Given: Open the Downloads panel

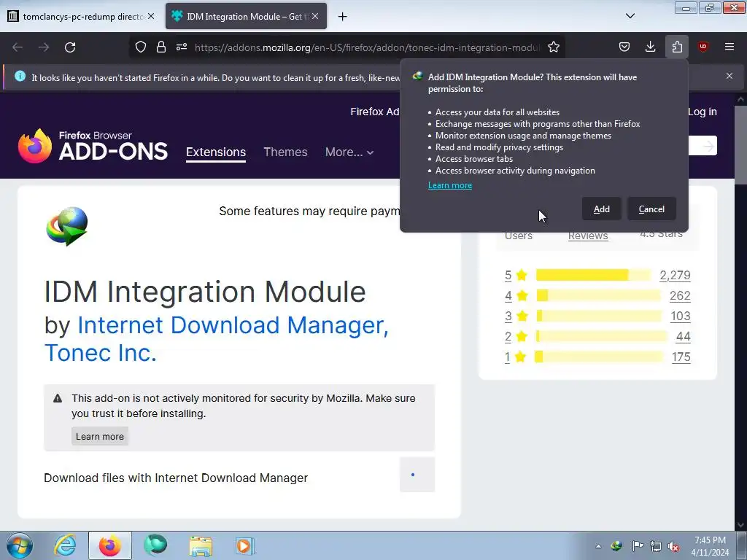Looking at the screenshot, I should tap(650, 47).
